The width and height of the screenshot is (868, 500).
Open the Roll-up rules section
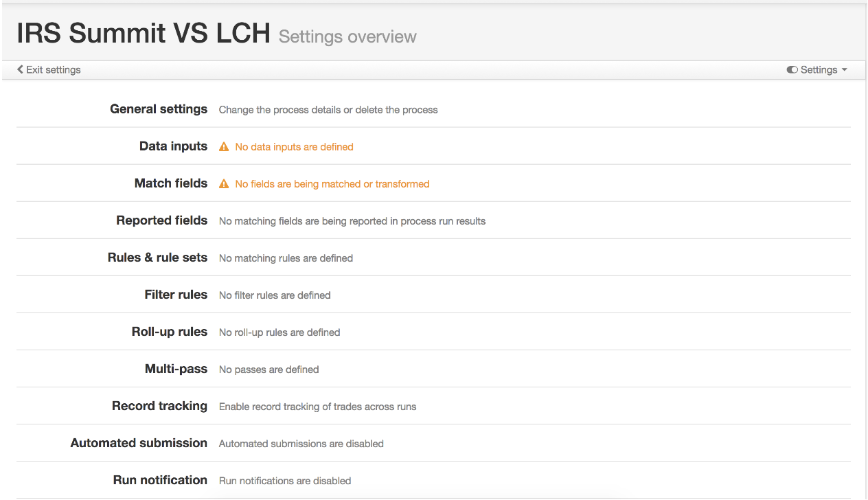click(170, 332)
